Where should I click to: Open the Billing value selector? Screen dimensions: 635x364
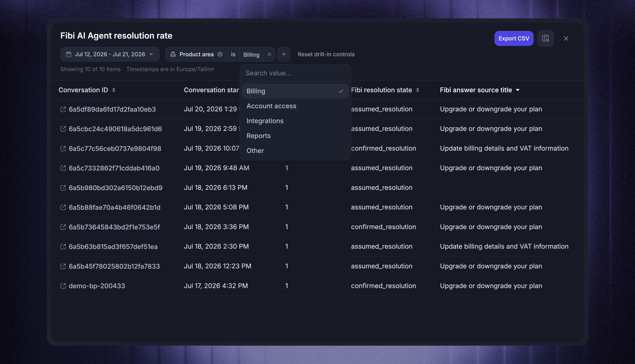251,55
